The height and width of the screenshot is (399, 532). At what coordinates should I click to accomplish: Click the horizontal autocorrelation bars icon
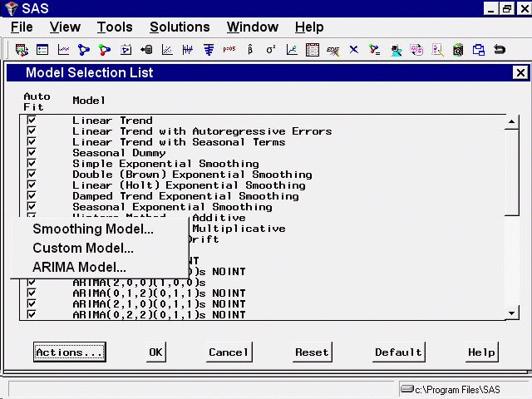(x=209, y=50)
